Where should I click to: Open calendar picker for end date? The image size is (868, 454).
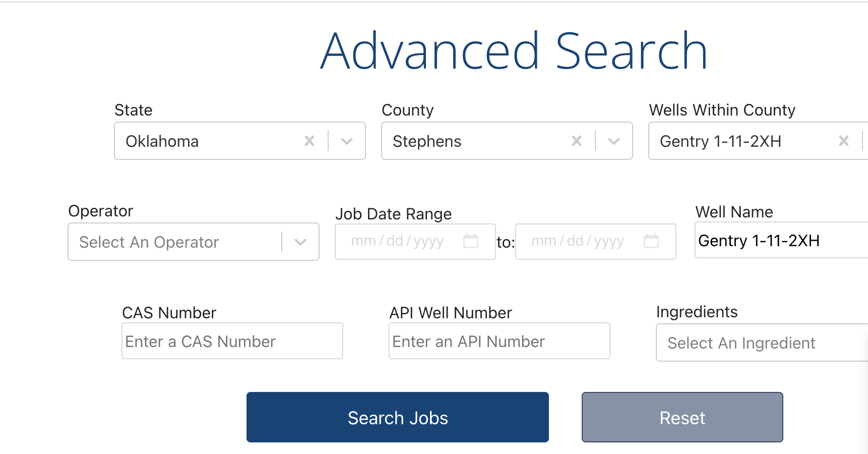(651, 241)
